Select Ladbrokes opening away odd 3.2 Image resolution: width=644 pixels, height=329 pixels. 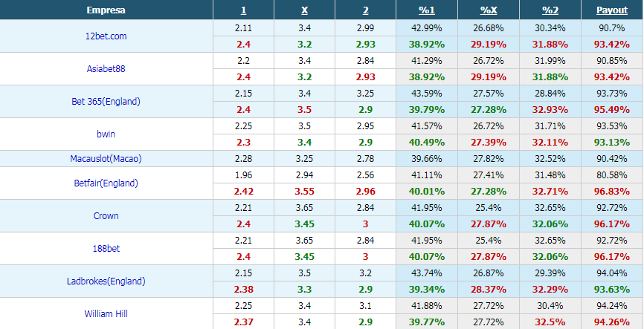366,273
